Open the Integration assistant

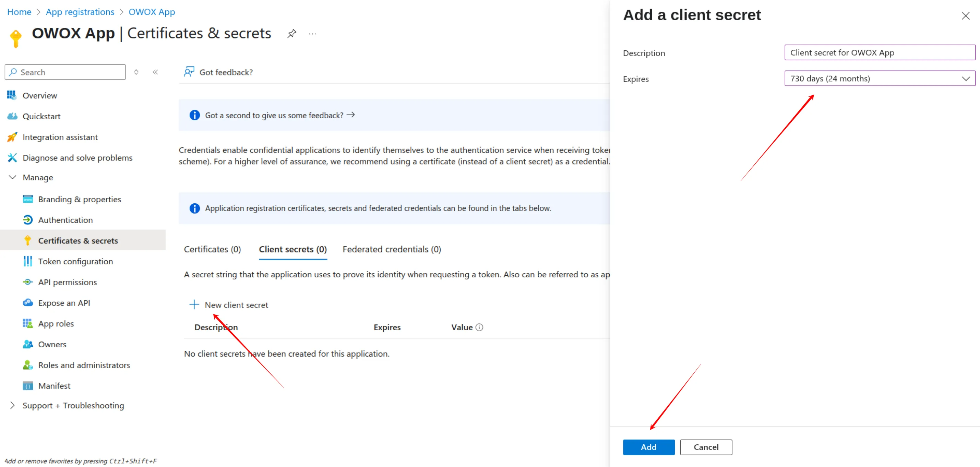(60, 137)
